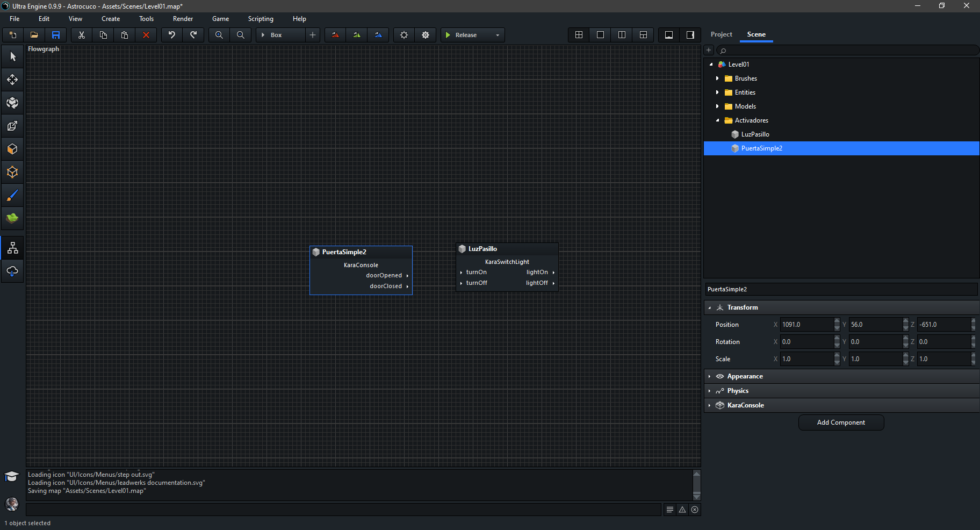Open the Scripting menu
This screenshot has height=530, width=980.
click(x=261, y=19)
